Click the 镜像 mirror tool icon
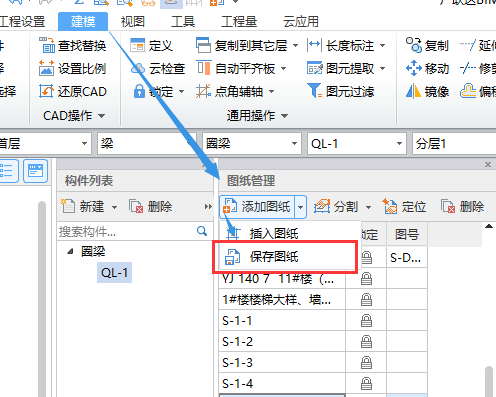Screen dimensions: 496x397 413,91
